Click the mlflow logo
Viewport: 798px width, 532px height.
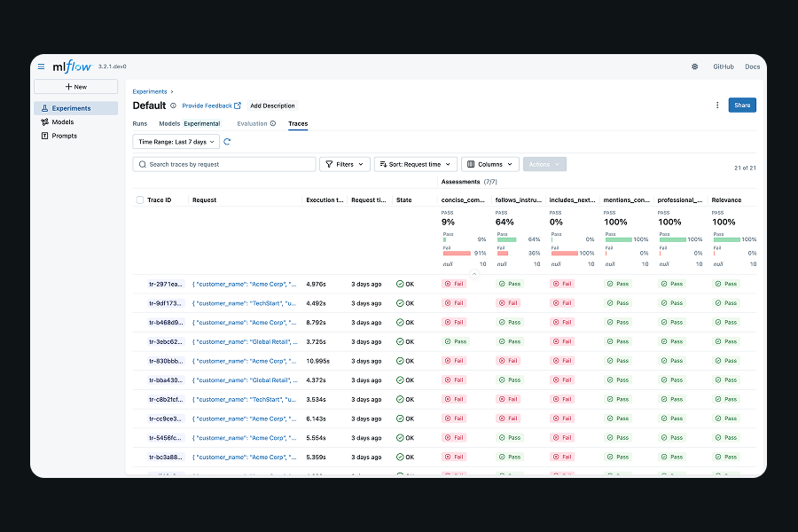coord(71,66)
